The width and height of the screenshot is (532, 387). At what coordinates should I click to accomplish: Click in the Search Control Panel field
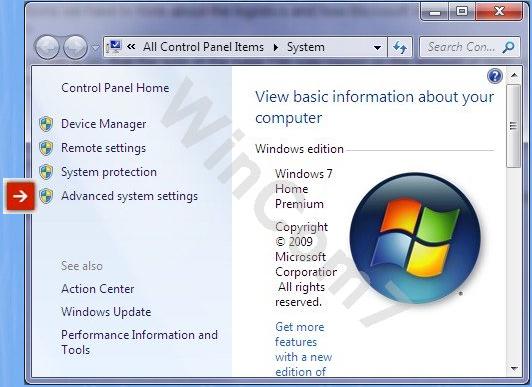pos(461,47)
